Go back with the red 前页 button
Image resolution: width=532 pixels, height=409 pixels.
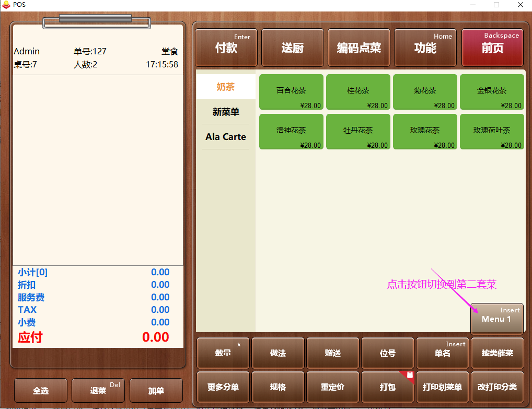point(492,48)
